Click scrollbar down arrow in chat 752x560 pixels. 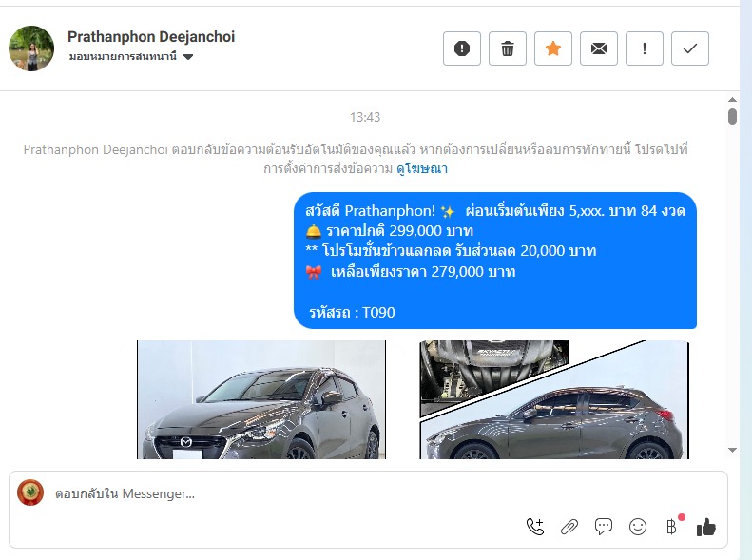pyautogui.click(x=732, y=450)
